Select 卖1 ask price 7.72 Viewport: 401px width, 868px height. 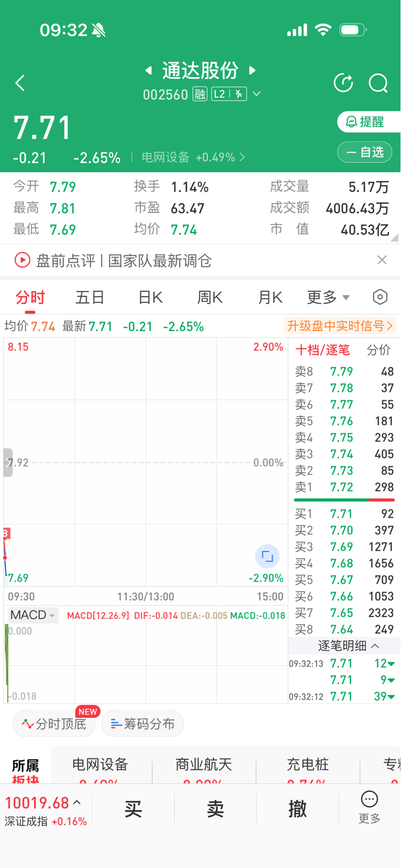(x=344, y=487)
